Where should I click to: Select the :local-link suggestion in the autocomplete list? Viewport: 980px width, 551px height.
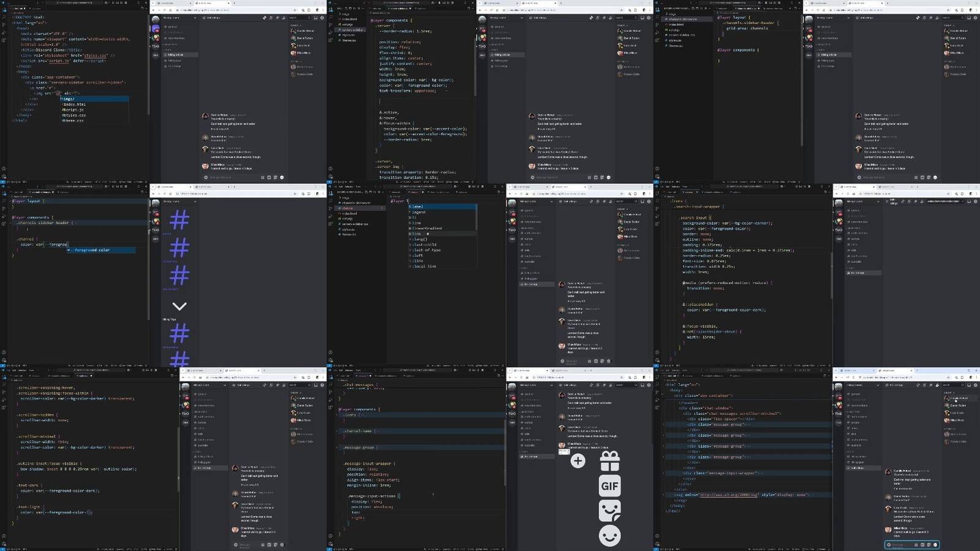click(x=442, y=267)
